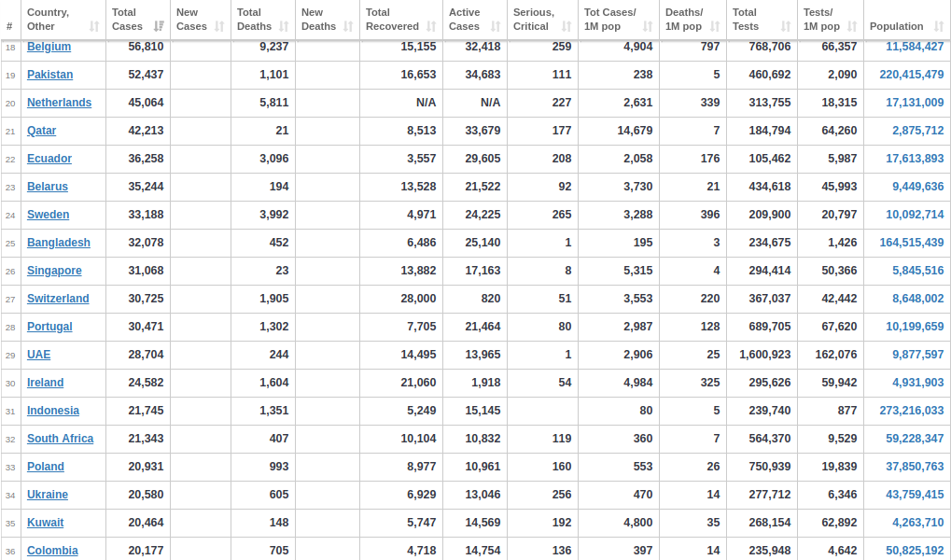Click Tests/1M pop sort arrows
Viewport: 951px width, 560px height.
(852, 26)
